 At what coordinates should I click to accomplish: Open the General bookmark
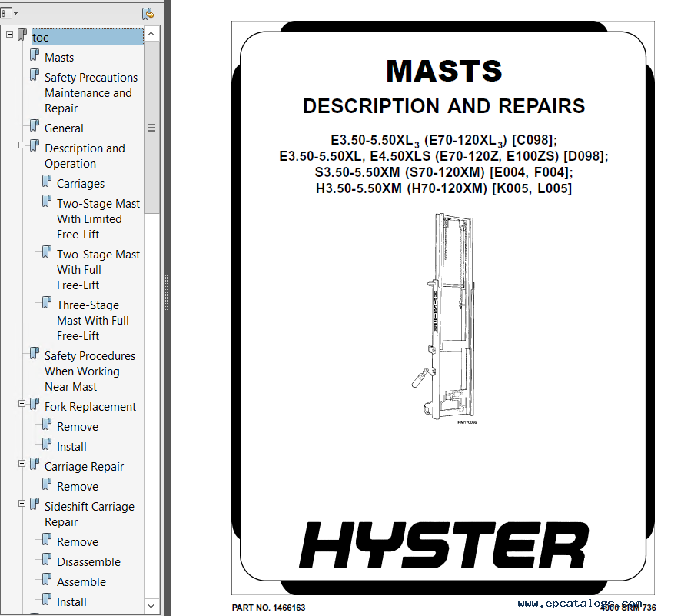point(64,128)
